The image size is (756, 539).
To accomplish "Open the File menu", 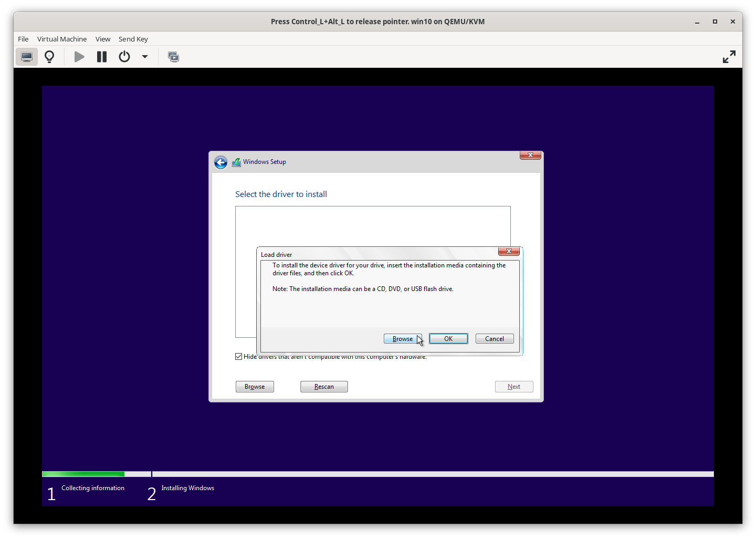I will coord(23,39).
